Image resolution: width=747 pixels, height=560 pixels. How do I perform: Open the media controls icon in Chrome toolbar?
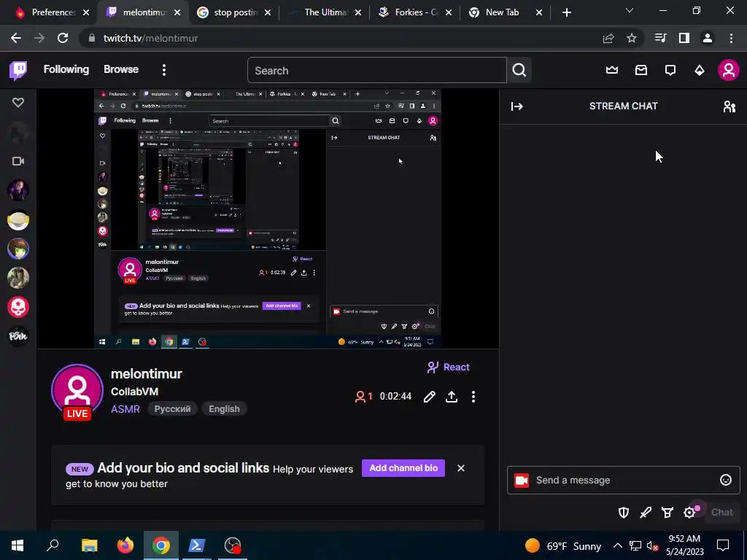pos(660,38)
